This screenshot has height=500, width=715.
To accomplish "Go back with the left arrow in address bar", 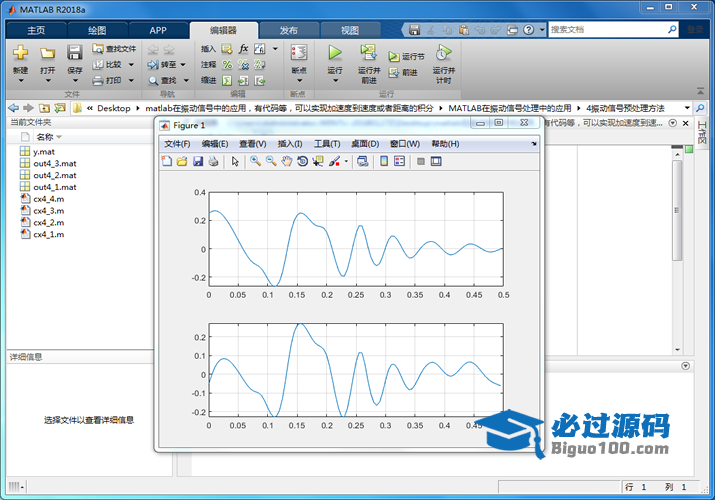I will click(14, 108).
